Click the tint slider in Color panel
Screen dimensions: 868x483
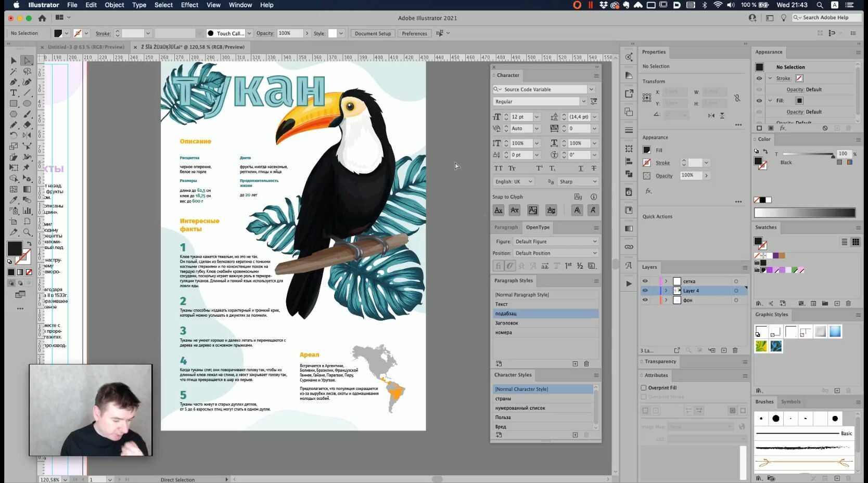pyautogui.click(x=808, y=154)
